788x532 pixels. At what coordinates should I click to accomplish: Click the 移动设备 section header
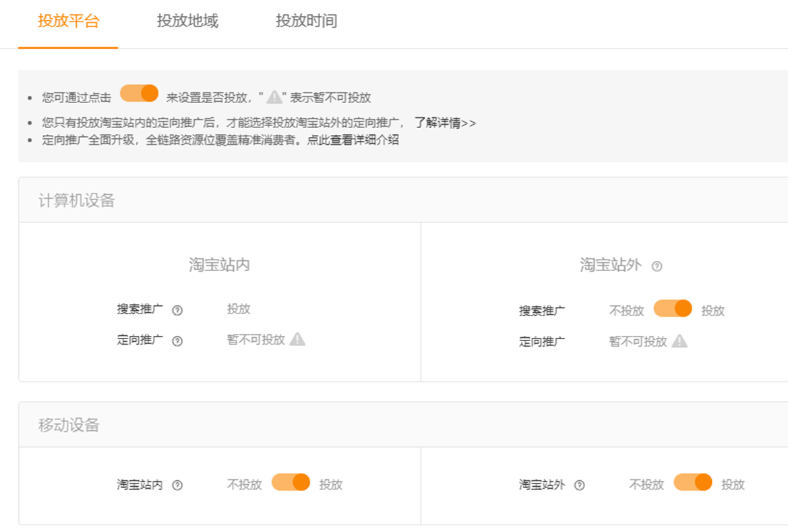69,425
